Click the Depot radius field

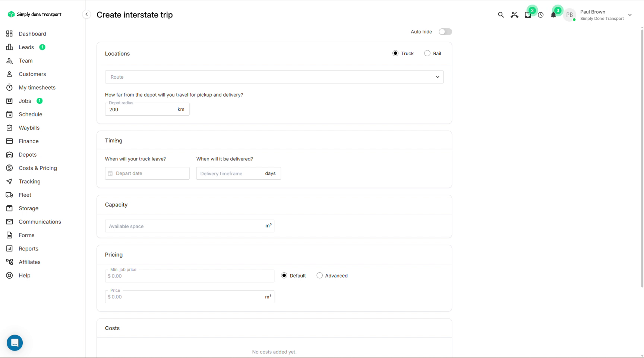pyautogui.click(x=147, y=109)
